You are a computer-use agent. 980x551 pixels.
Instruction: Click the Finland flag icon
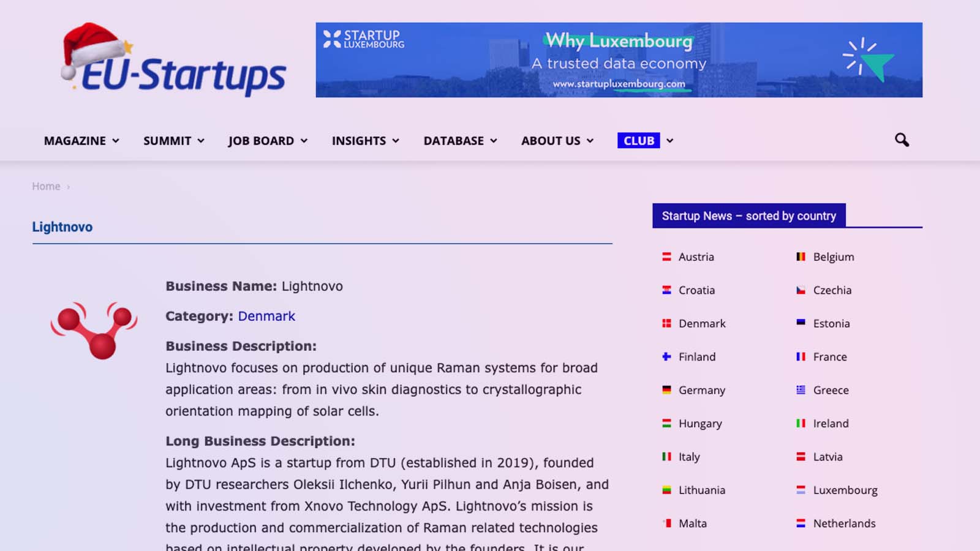click(x=666, y=357)
